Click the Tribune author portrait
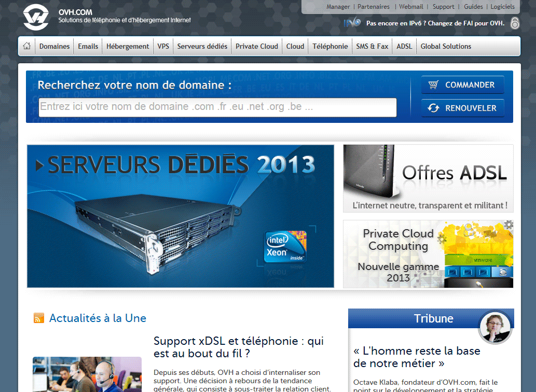536x392 pixels. pyautogui.click(x=495, y=328)
